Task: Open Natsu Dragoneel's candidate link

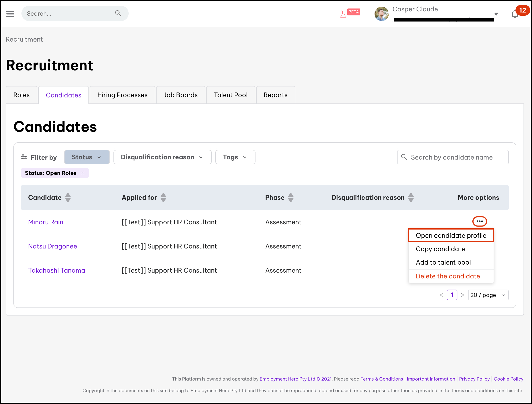Action: coord(53,246)
